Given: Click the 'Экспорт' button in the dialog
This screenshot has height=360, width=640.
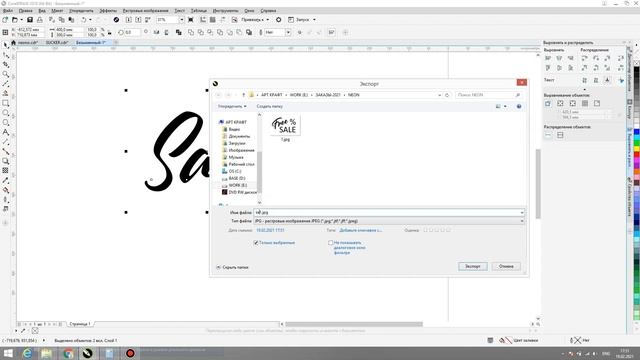Looking at the screenshot, I should [473, 266].
